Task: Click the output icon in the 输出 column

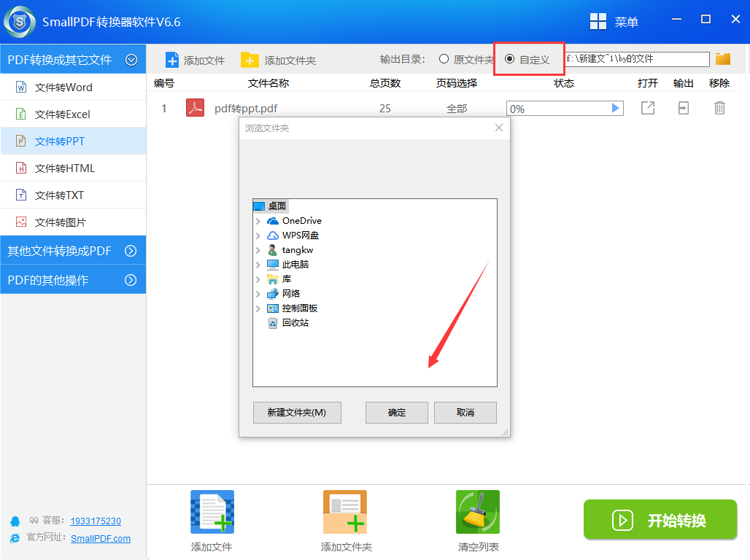Action: pyautogui.click(x=683, y=108)
